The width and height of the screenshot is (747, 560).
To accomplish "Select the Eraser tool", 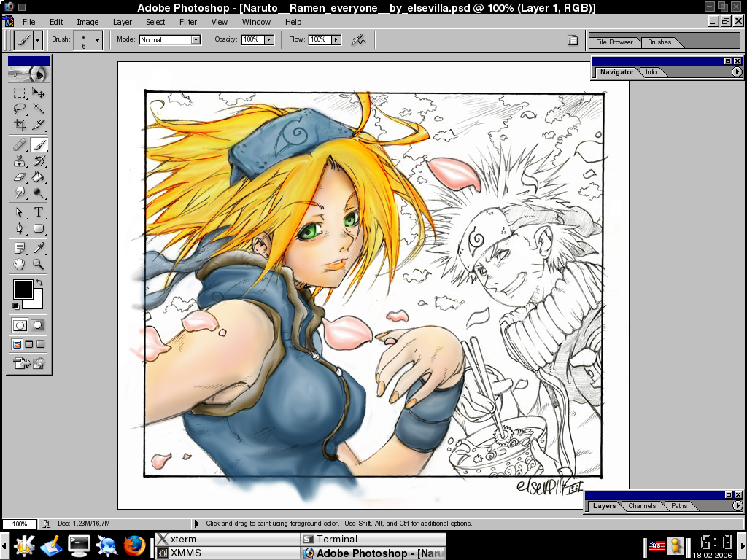I will point(20,177).
